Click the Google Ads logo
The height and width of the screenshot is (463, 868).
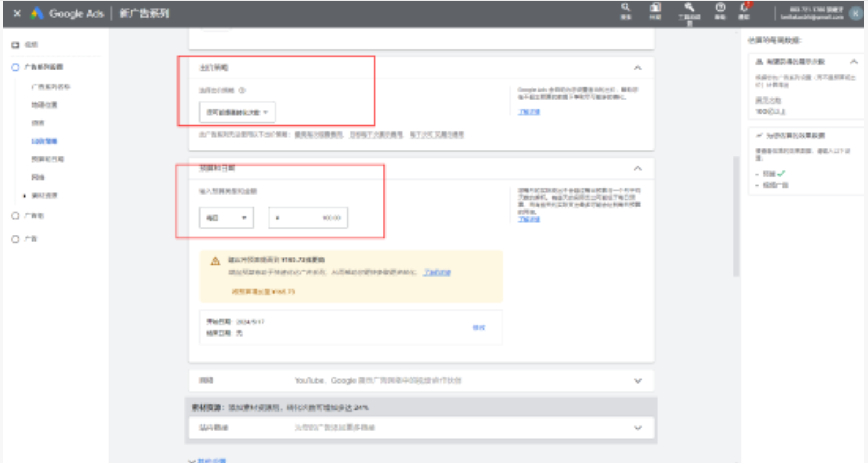click(x=37, y=13)
